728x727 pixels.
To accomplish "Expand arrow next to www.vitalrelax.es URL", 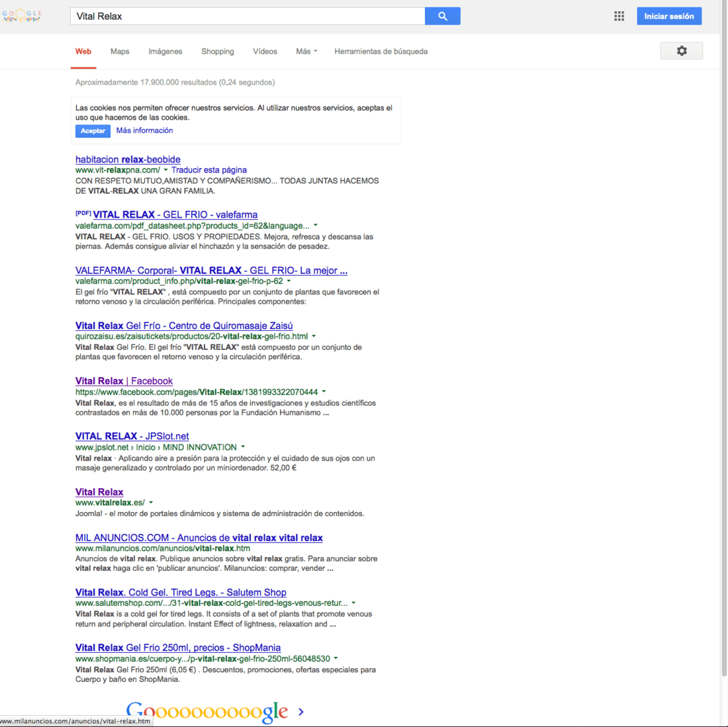I will click(151, 503).
